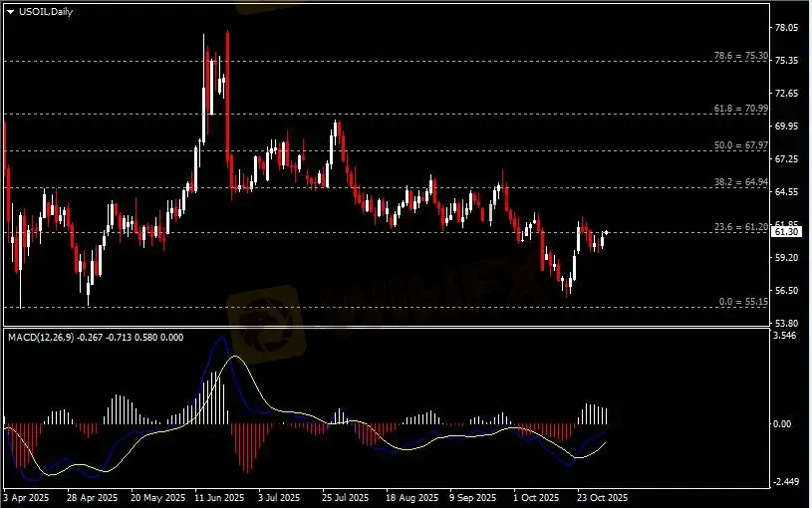
Task: Click the 69.95 price axis value
Action: coord(787,127)
